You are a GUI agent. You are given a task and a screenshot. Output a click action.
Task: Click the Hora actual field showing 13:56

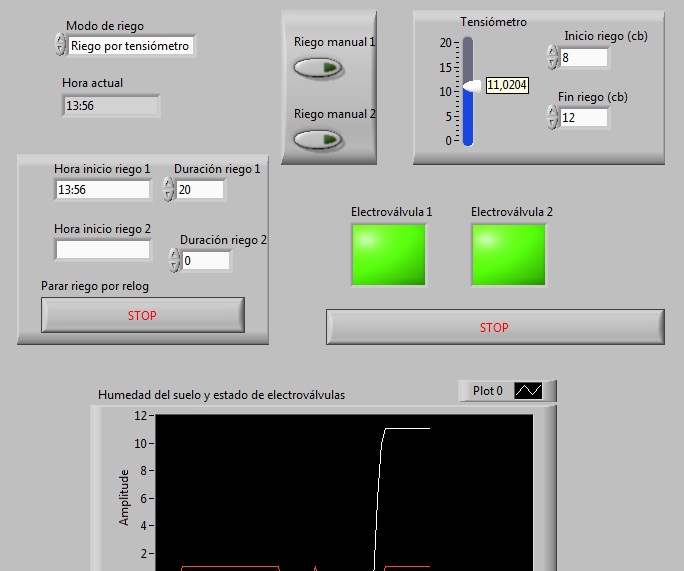pos(111,106)
